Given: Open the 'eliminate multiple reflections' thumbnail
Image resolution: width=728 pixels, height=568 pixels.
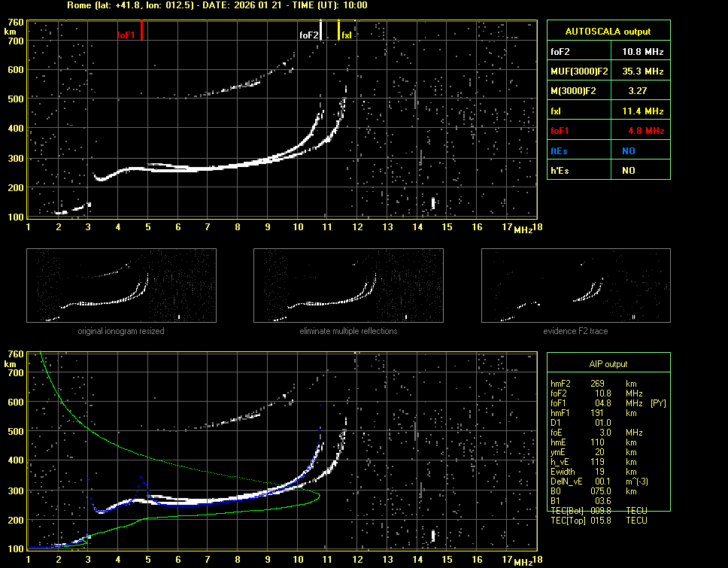Looking at the screenshot, I should coord(348,286).
